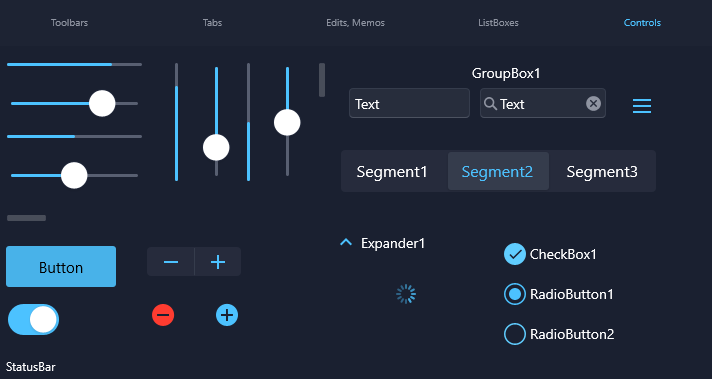Open the hamburger menu icon
The height and width of the screenshot is (379, 712).
coord(642,106)
